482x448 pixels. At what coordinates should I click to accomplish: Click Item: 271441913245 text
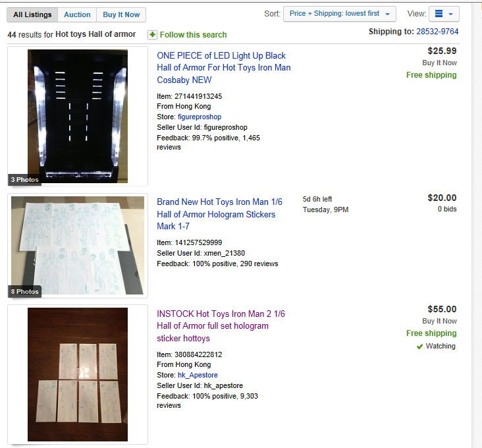point(190,96)
